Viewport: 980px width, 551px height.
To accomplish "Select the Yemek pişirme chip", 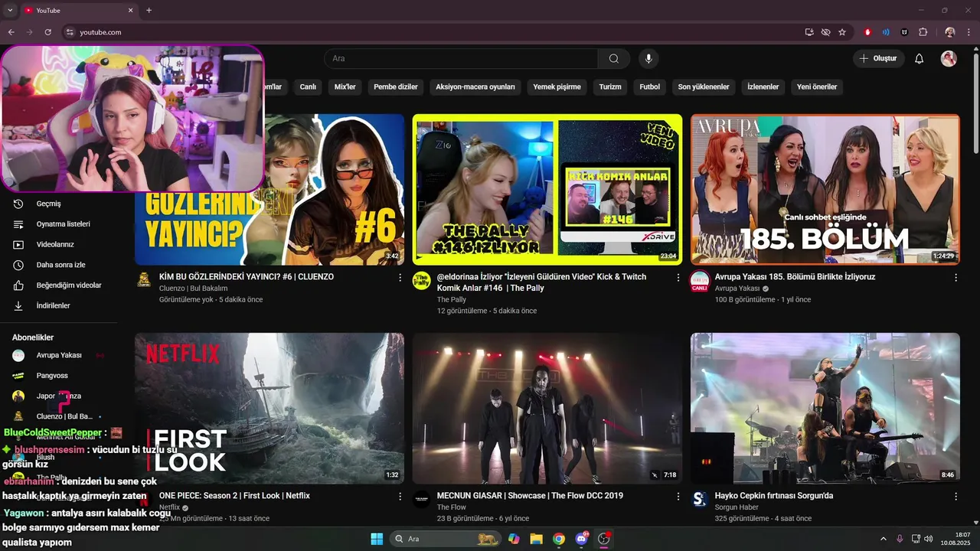I will point(557,86).
